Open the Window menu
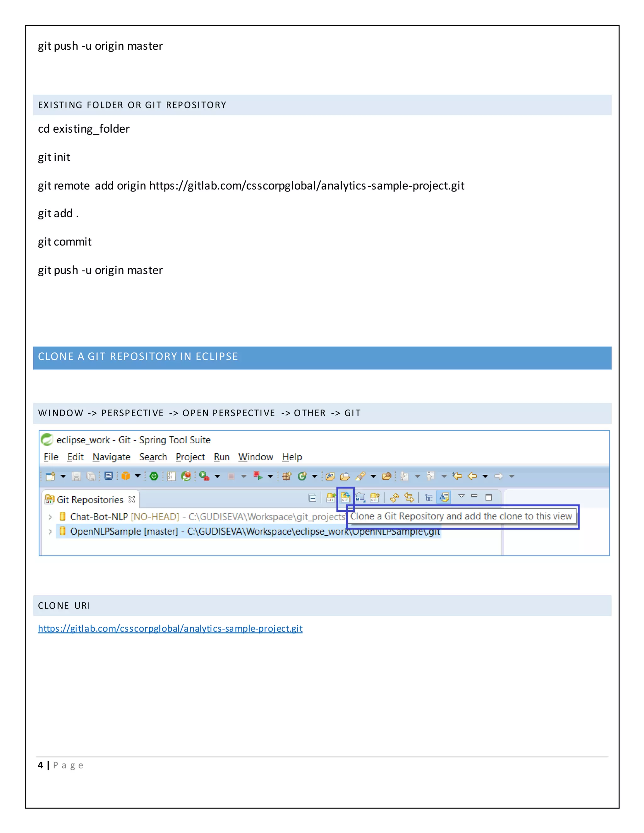644x833 pixels. (x=256, y=457)
